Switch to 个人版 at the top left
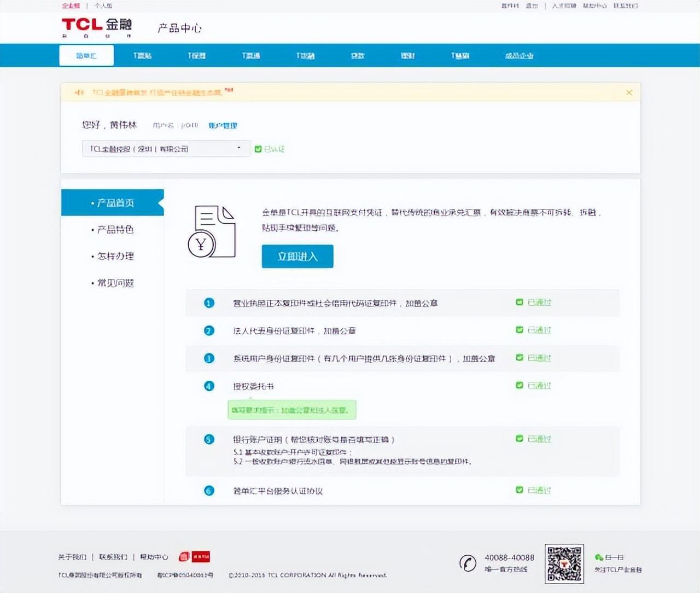The image size is (700, 593). coord(103,5)
